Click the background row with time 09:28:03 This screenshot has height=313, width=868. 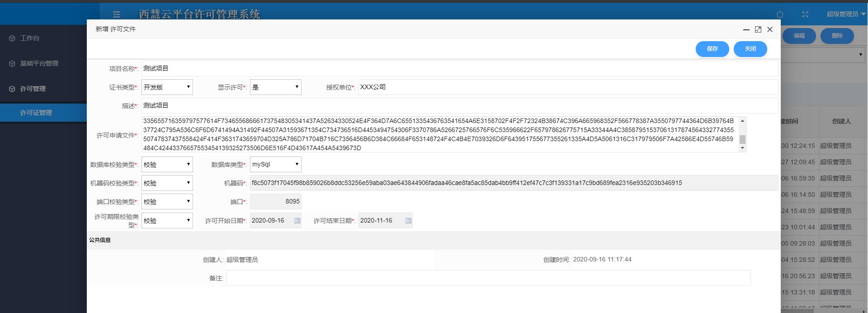pos(824,243)
